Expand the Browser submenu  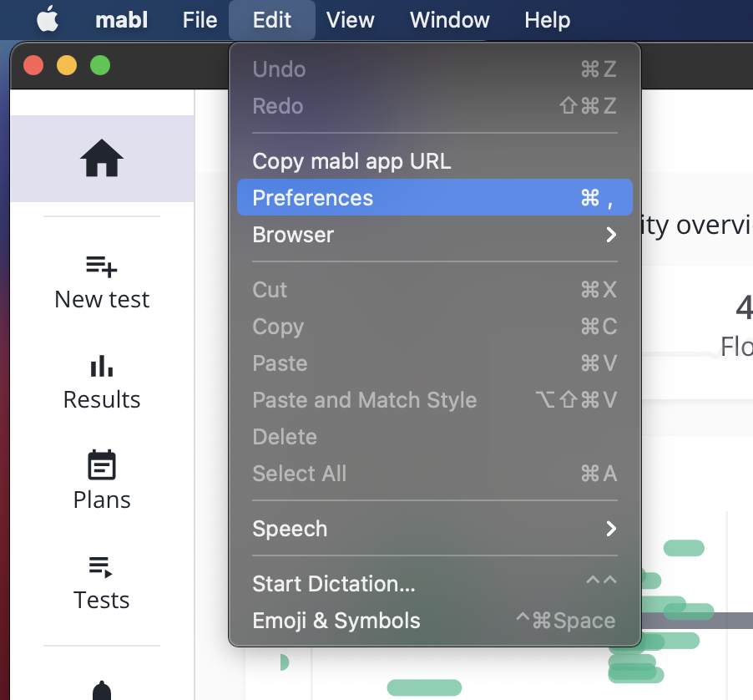pos(435,235)
